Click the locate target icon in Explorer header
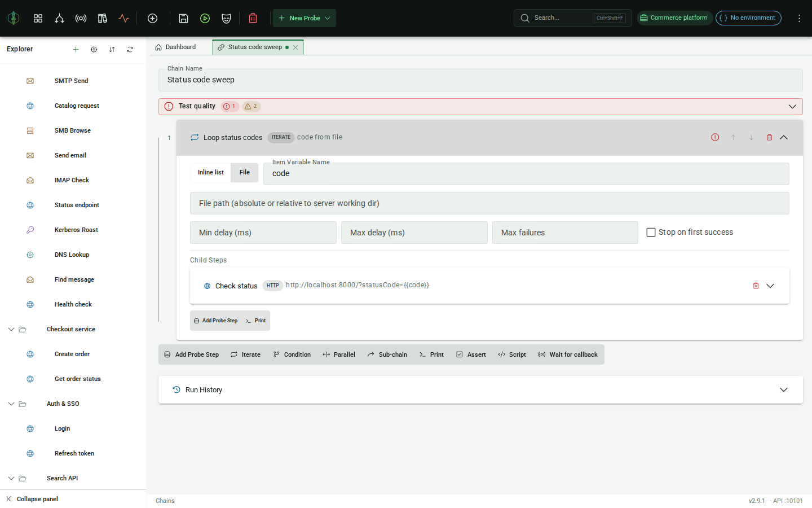 [94, 49]
